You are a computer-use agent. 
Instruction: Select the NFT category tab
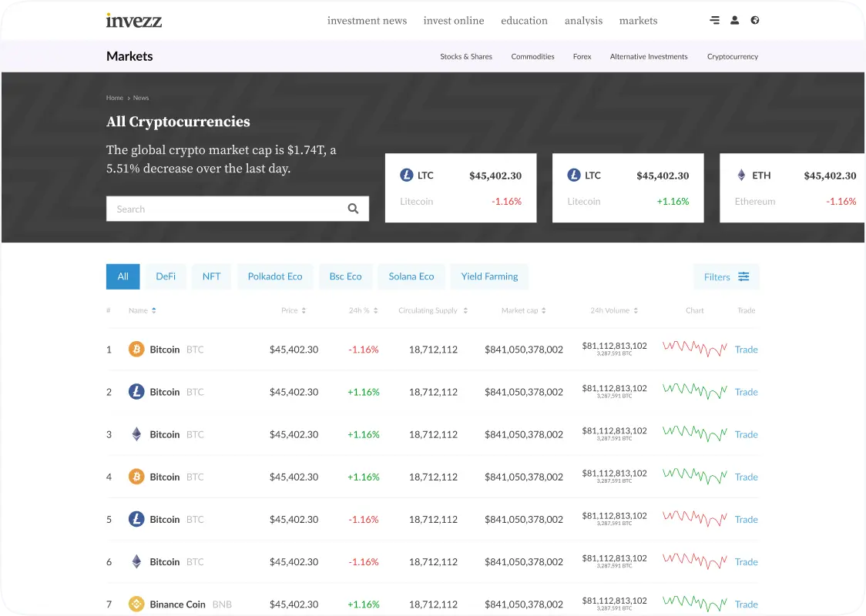pyautogui.click(x=212, y=276)
